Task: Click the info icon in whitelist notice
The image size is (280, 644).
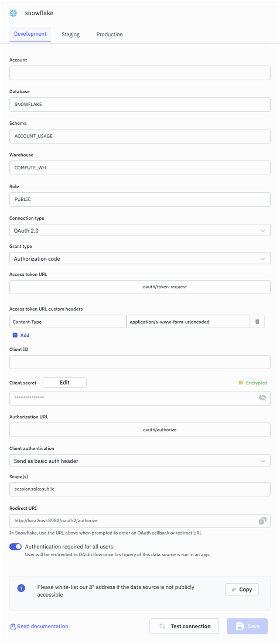Action: (21, 588)
